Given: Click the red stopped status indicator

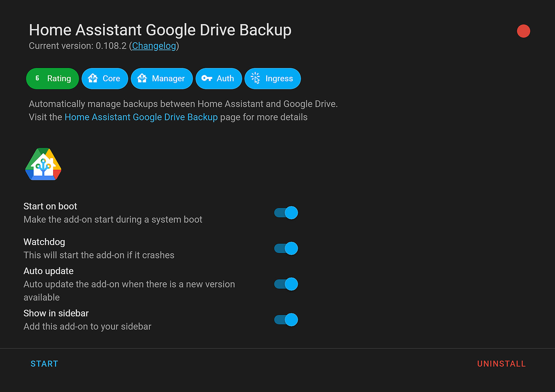Looking at the screenshot, I should pyautogui.click(x=523, y=31).
